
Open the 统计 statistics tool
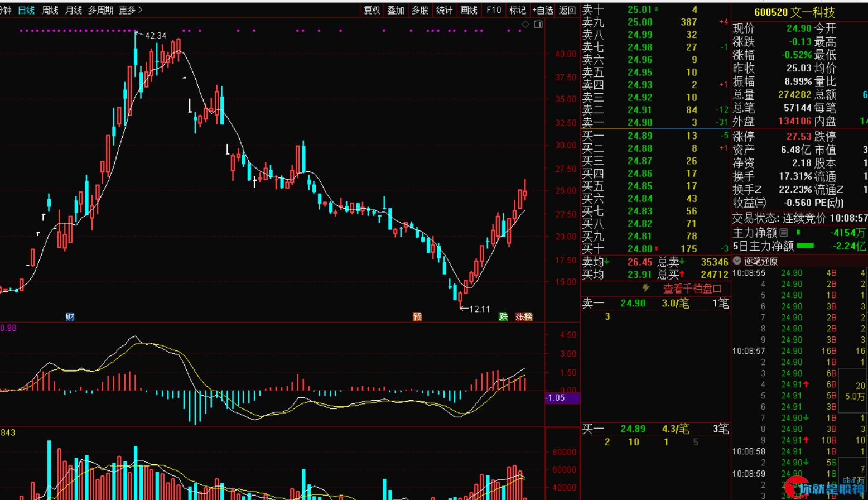pyautogui.click(x=444, y=10)
